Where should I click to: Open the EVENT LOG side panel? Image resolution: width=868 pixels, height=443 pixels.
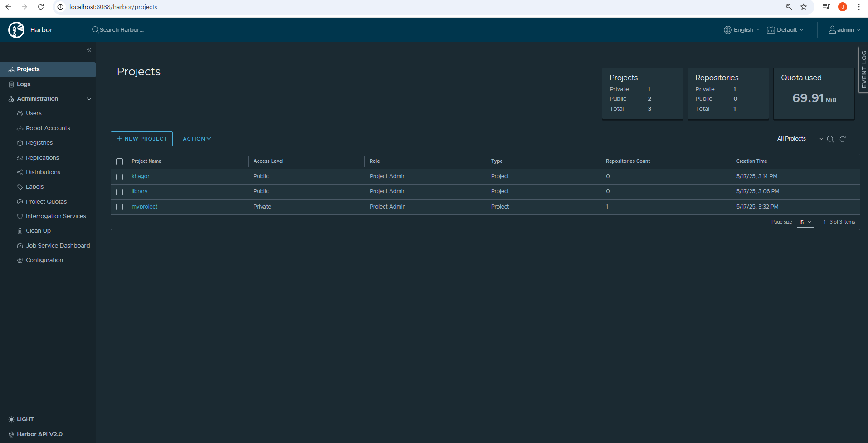pyautogui.click(x=863, y=69)
